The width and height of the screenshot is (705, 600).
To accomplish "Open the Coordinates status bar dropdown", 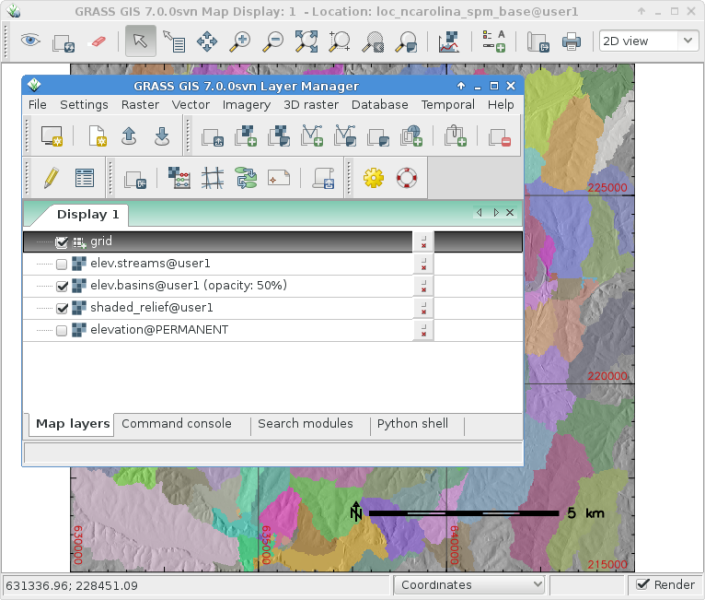I will tap(469, 585).
